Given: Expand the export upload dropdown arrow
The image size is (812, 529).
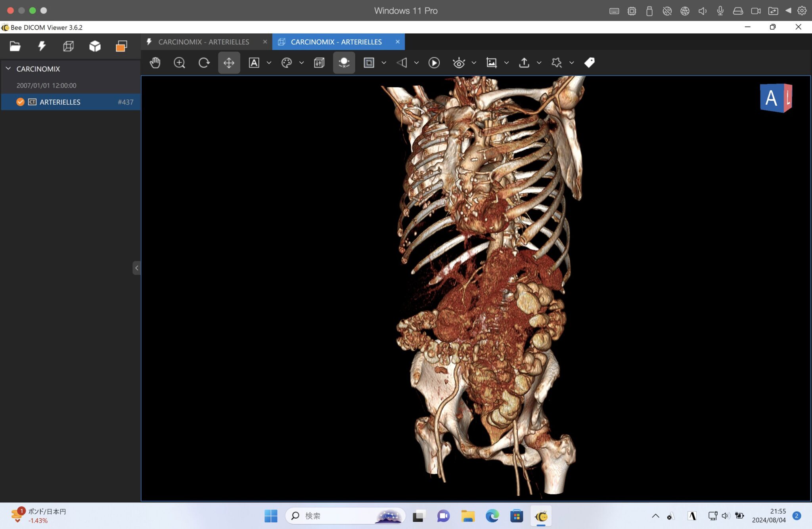Looking at the screenshot, I should pos(539,63).
